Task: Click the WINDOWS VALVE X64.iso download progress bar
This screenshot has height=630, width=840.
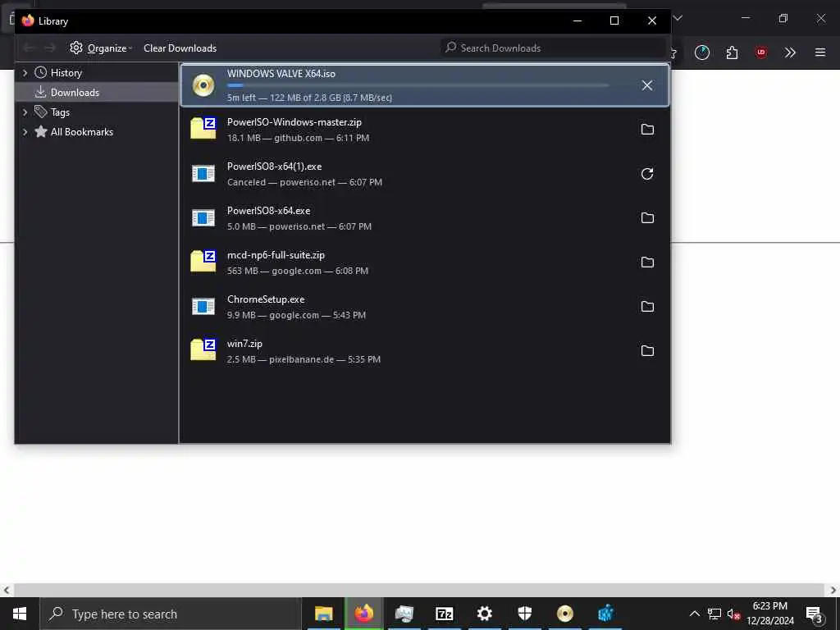Action: [x=418, y=85]
